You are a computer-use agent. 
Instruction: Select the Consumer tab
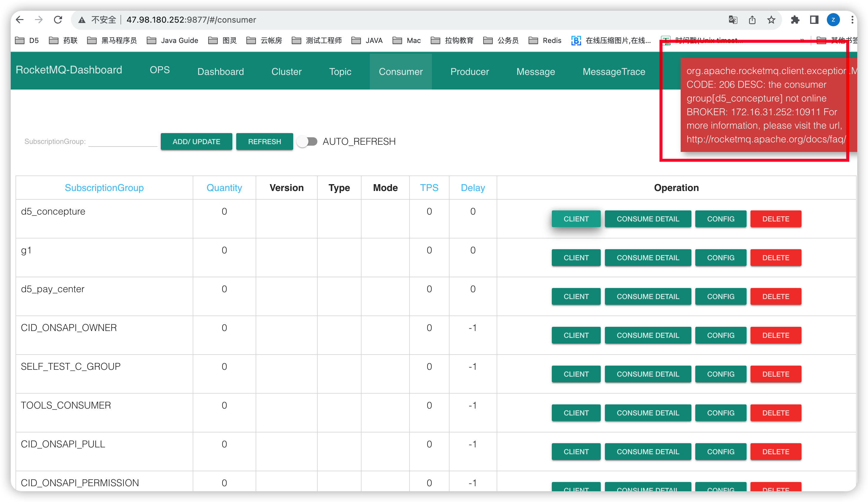pyautogui.click(x=401, y=72)
